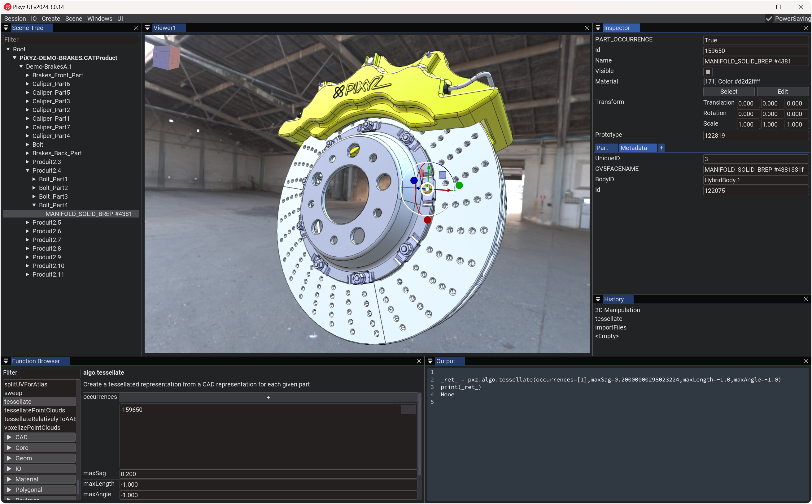
Task: Click the plus icon to add metadata tab
Action: tap(661, 148)
